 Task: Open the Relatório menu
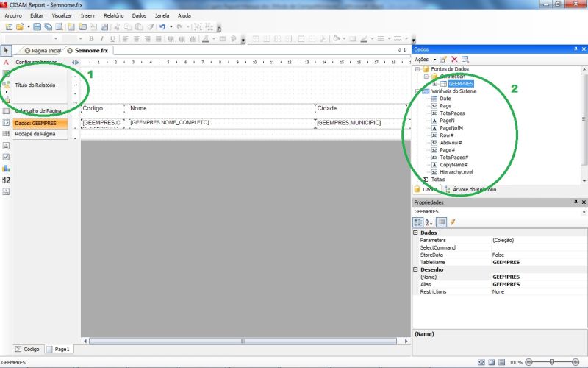tap(114, 15)
